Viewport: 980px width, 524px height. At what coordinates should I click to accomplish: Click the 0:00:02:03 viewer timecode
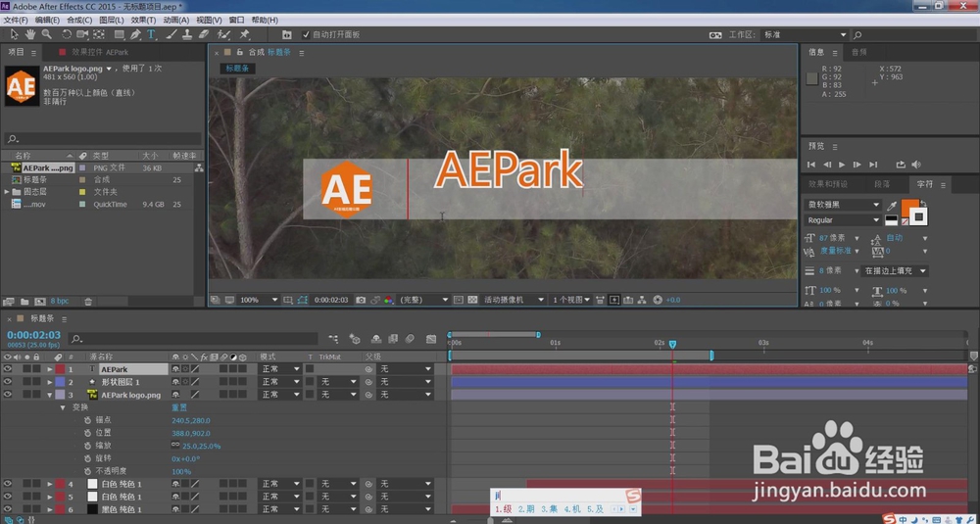pyautogui.click(x=331, y=300)
